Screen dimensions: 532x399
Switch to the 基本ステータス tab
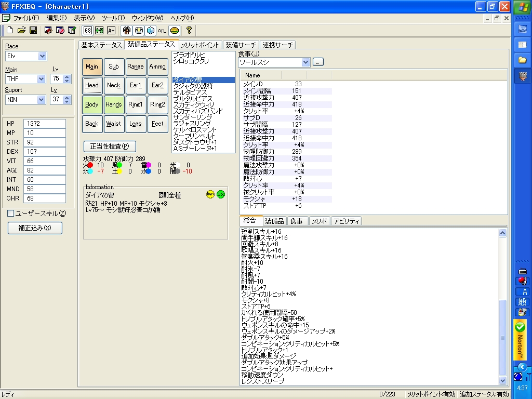click(101, 45)
